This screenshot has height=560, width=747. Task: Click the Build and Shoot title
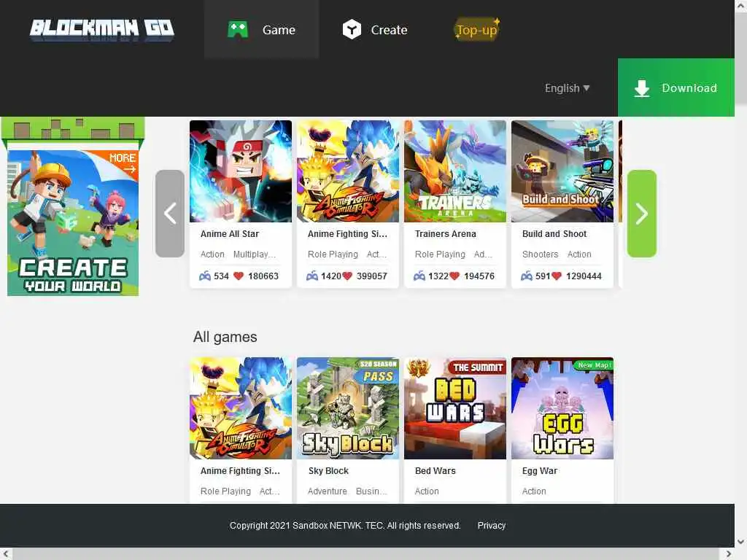pyautogui.click(x=554, y=234)
